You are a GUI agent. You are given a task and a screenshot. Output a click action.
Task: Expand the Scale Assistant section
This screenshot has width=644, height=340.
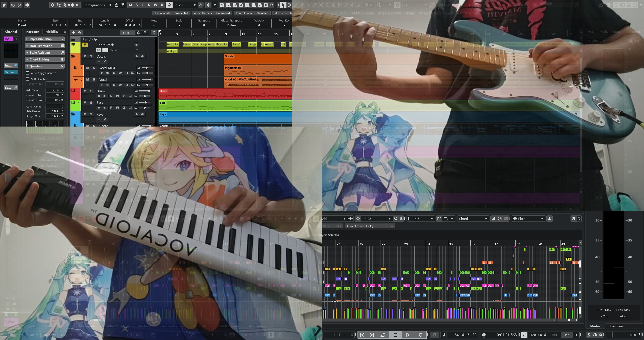[x=45, y=53]
